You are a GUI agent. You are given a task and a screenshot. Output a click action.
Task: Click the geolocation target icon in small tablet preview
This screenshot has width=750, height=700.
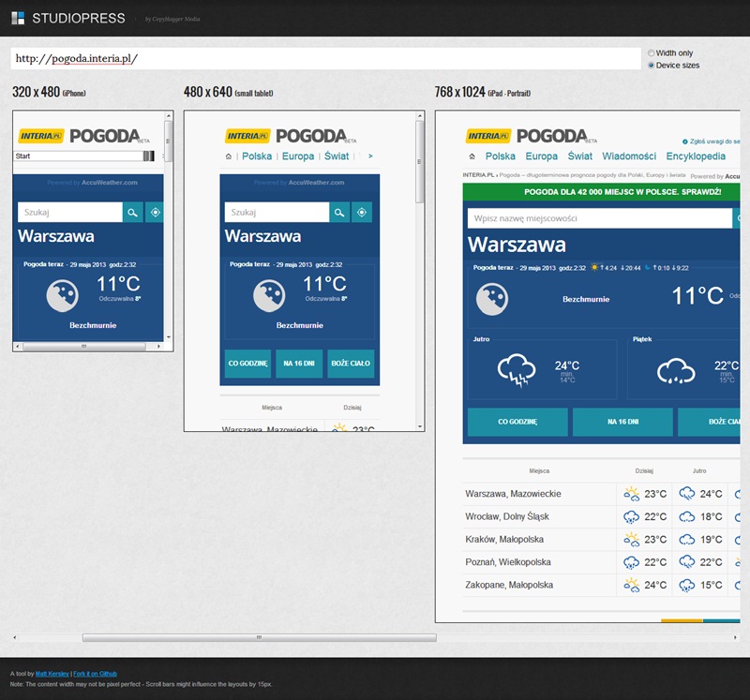362,213
